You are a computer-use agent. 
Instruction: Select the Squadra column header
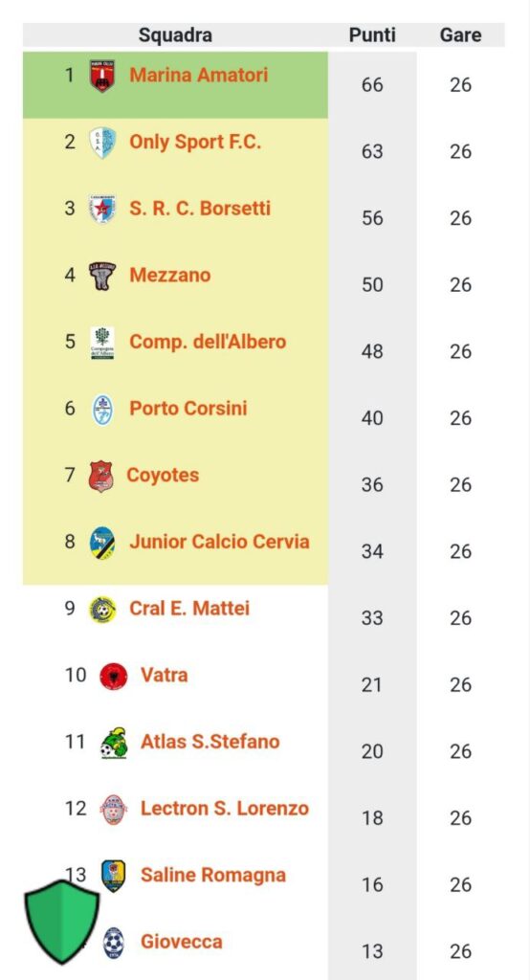(175, 35)
